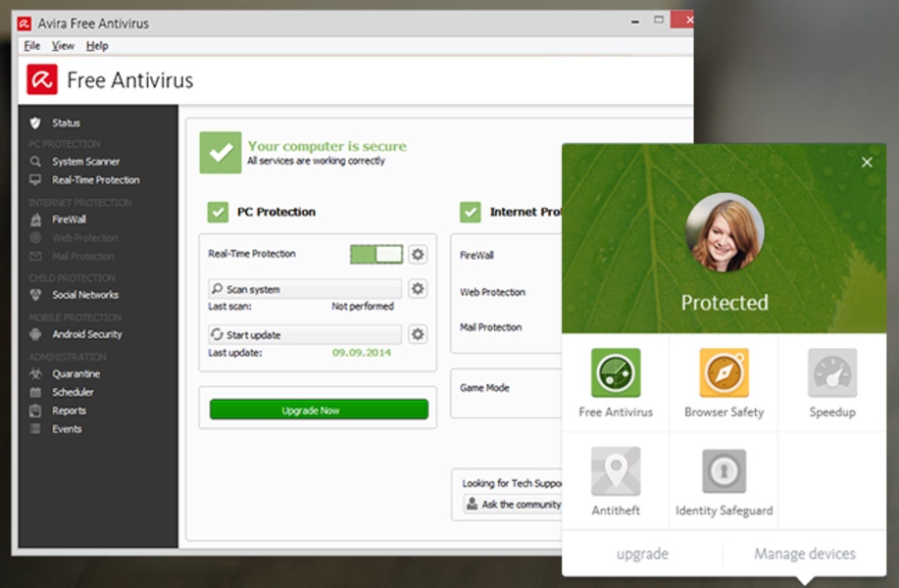This screenshot has width=899, height=588.
Task: Select Android Security in sidebar
Action: click(86, 334)
